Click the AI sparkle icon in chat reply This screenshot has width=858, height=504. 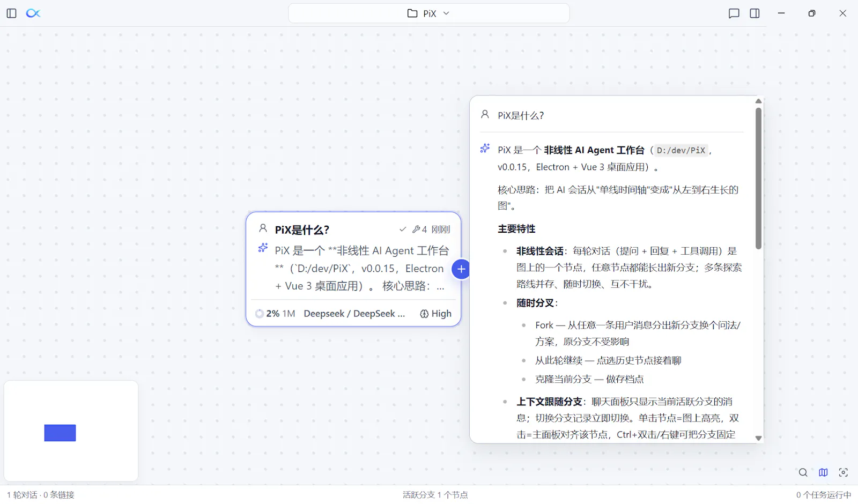[x=485, y=149]
